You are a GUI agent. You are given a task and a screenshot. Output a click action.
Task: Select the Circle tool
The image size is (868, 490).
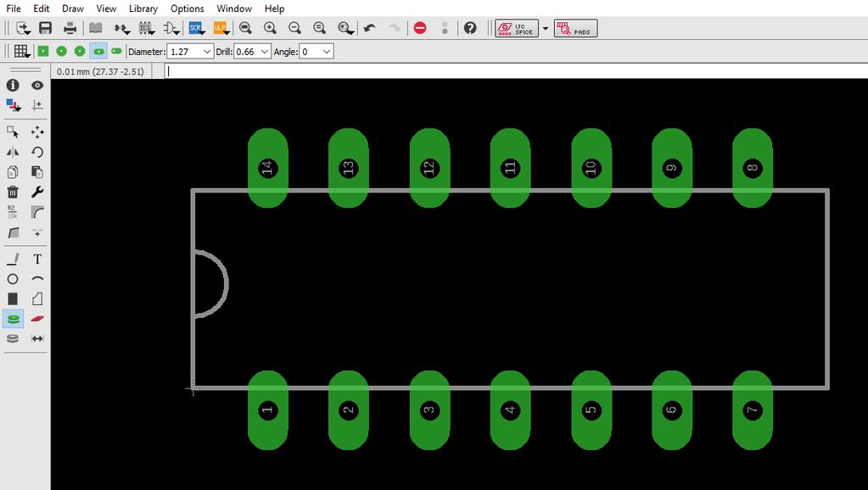(x=13, y=279)
